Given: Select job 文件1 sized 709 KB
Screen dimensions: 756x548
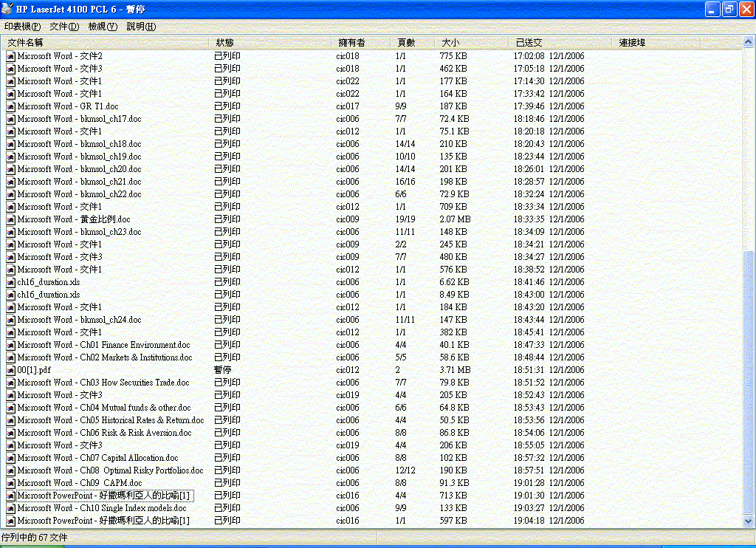Looking at the screenshot, I should coord(60,207).
